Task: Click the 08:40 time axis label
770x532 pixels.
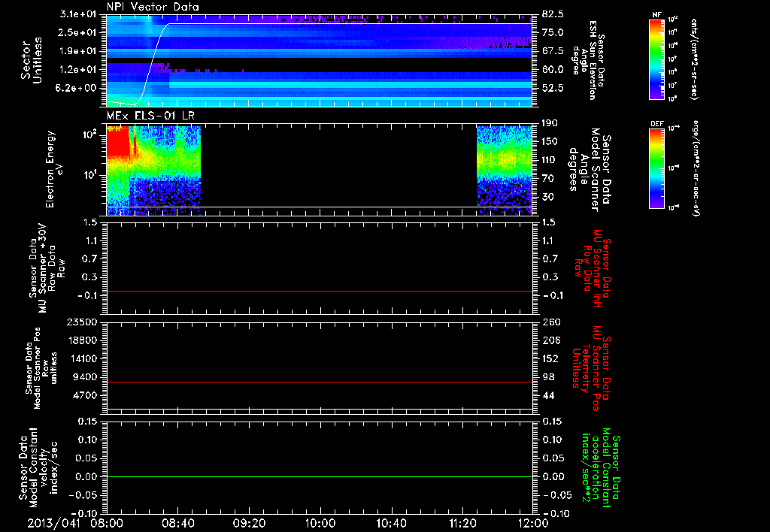Action: 177,523
